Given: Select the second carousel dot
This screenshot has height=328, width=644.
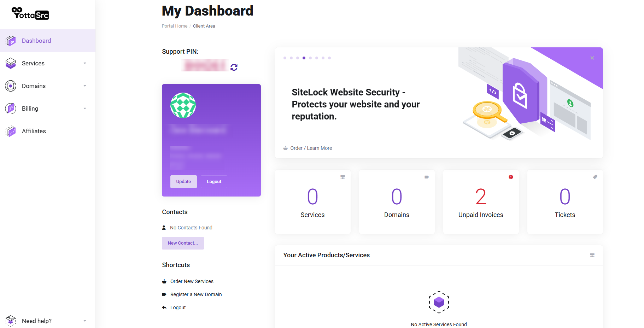Looking at the screenshot, I should pos(291,58).
